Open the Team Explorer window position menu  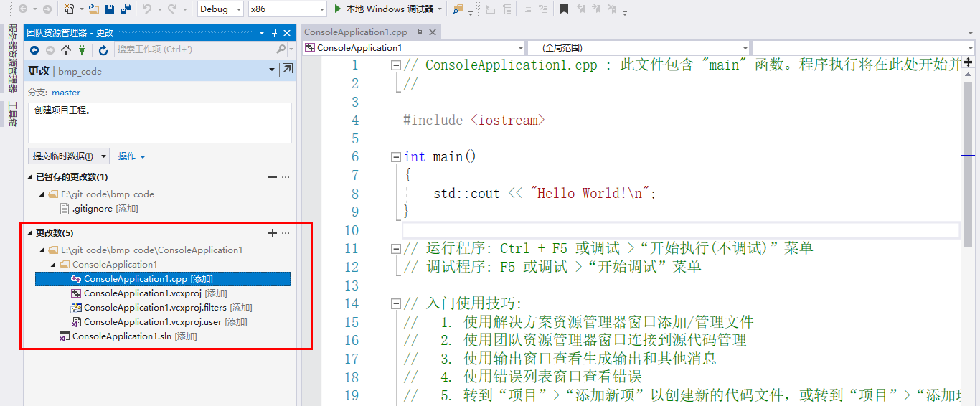[263, 32]
